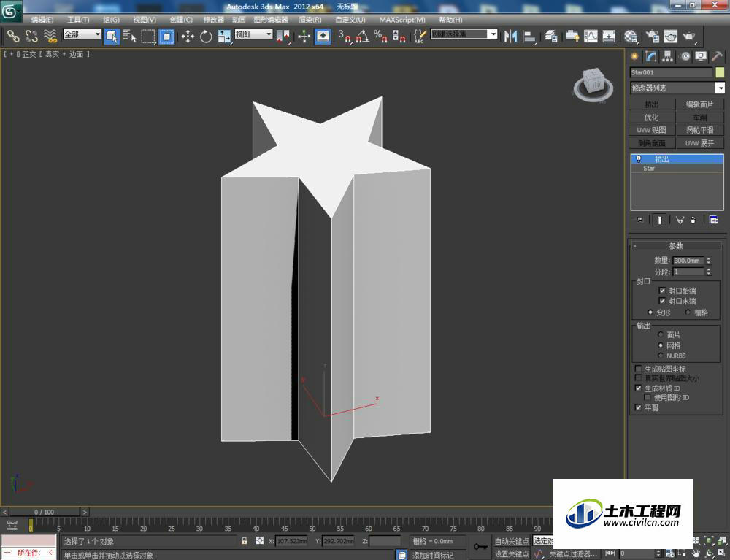The height and width of the screenshot is (560, 730).
Task: Switch to the Display panel tab
Action: pos(701,56)
